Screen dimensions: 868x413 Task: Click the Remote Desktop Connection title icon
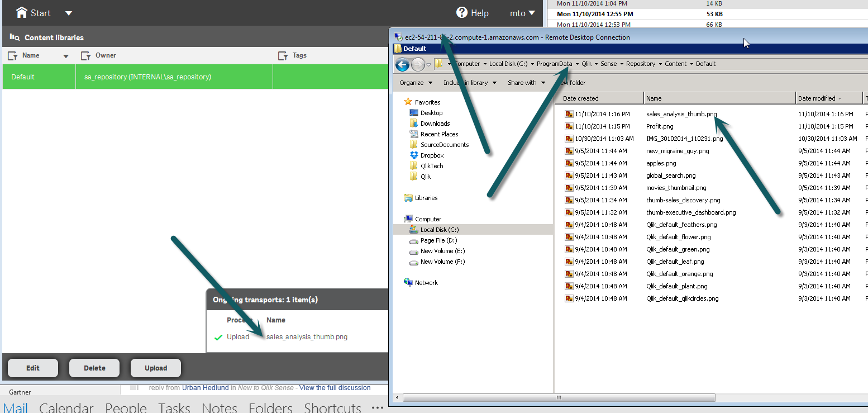click(398, 37)
